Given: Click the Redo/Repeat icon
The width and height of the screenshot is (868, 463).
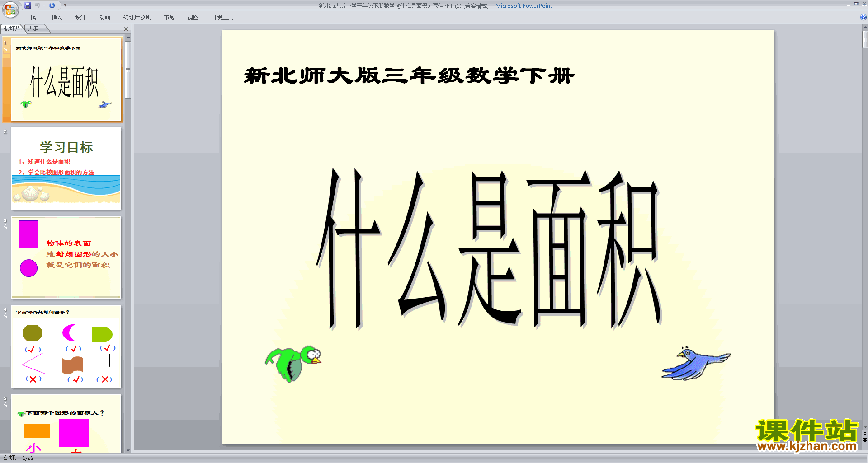Looking at the screenshot, I should click(52, 5).
